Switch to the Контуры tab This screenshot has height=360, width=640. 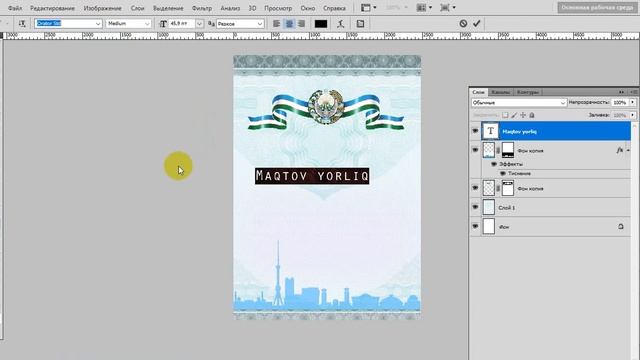point(527,92)
